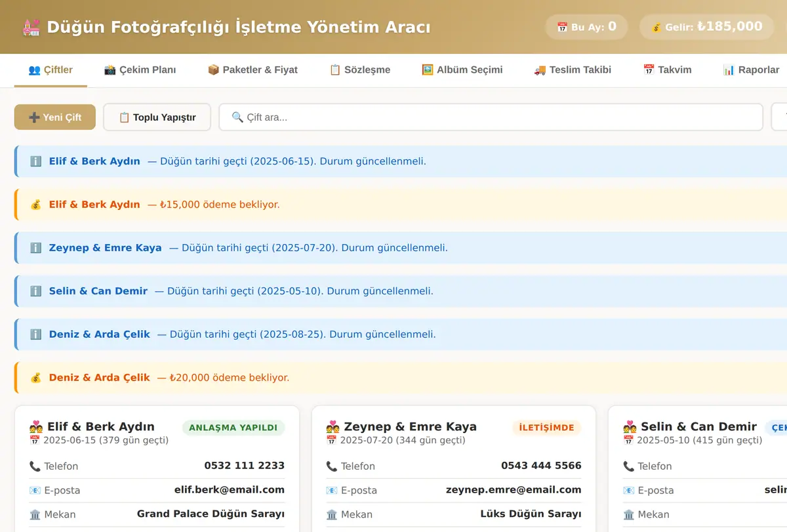The height and width of the screenshot is (532, 787).
Task: Click the Toplu Yapıştır button
Action: tap(157, 117)
